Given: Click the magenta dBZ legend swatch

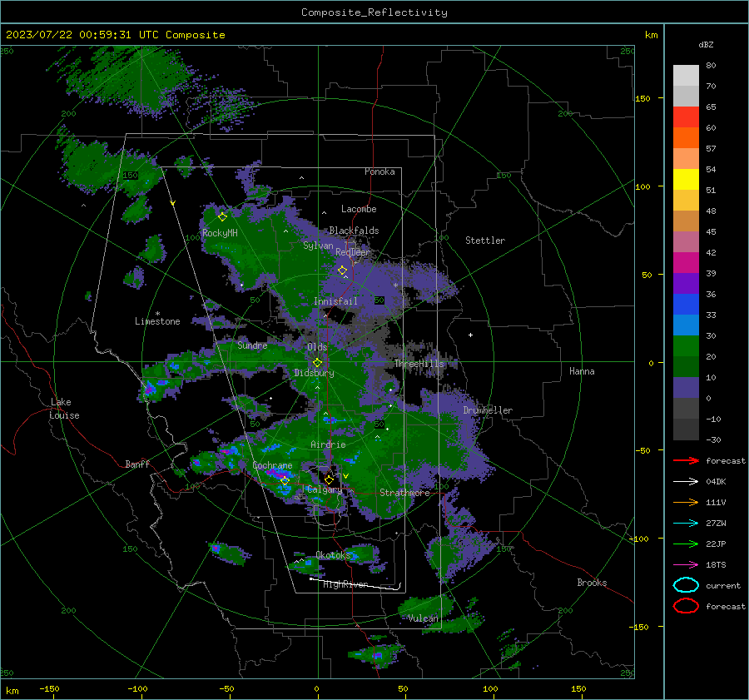Looking at the screenshot, I should 686,263.
